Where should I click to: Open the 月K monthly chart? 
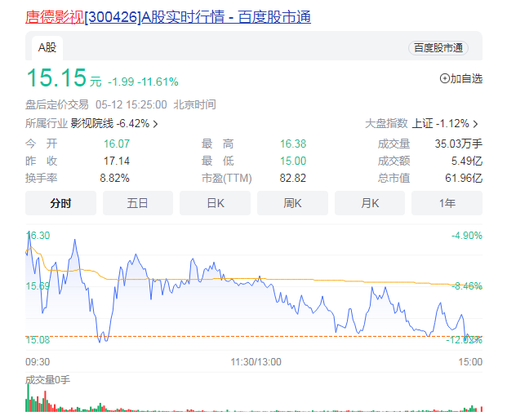coord(369,203)
